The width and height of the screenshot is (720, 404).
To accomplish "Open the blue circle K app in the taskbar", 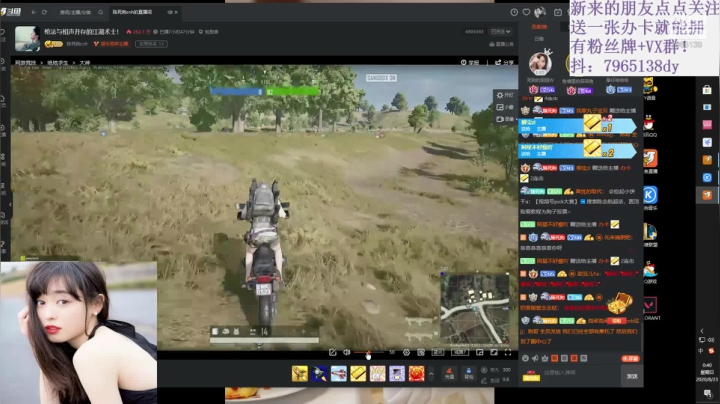I will pyautogui.click(x=707, y=178).
